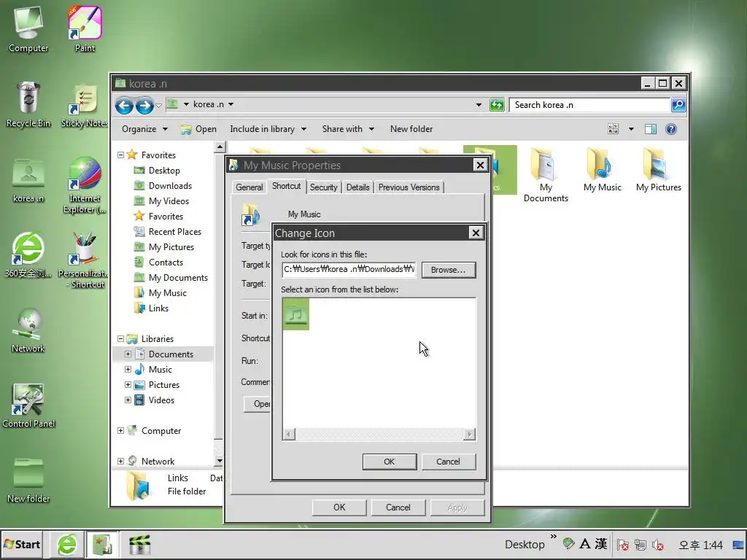Open the Control Panel desktop icon

coord(28,405)
